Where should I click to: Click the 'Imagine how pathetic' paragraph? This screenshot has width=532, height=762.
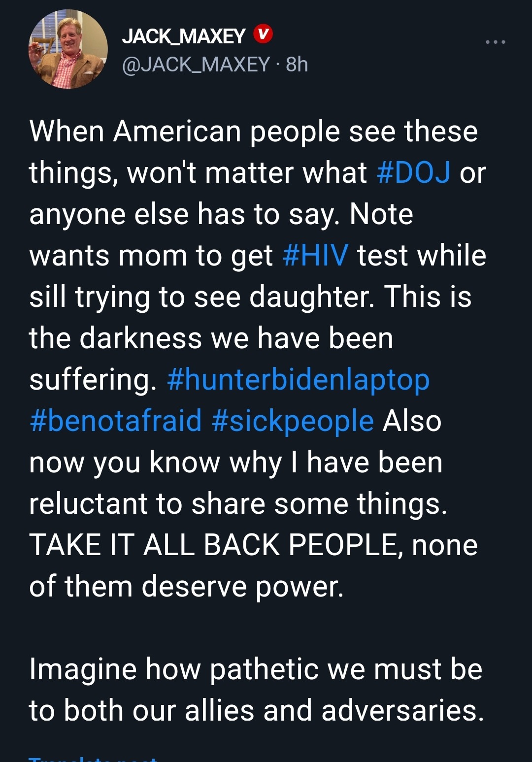coord(256,669)
